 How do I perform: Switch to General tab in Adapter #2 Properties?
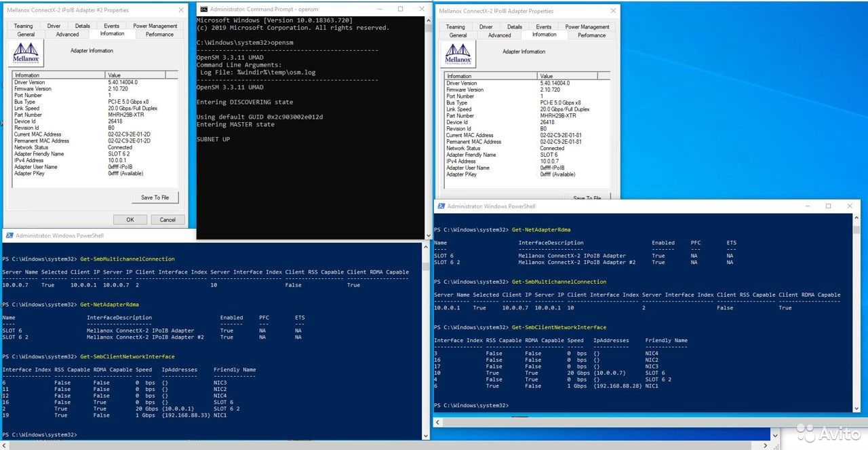26,34
